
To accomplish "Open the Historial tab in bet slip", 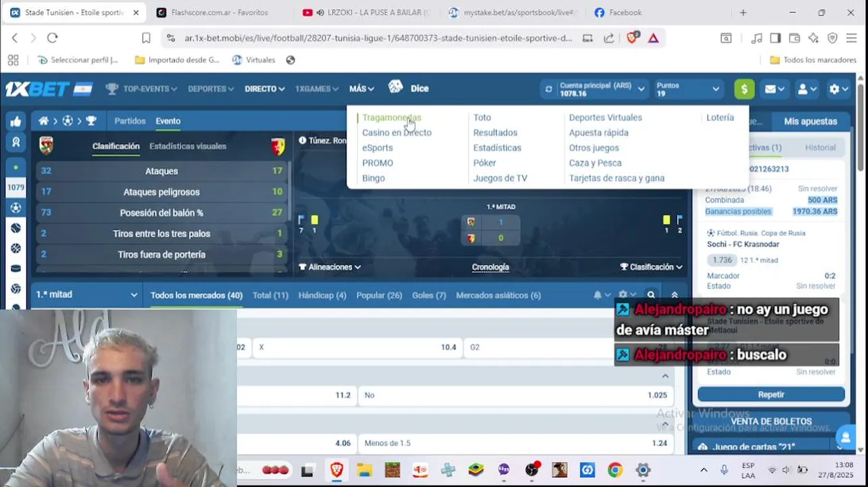I will (820, 147).
